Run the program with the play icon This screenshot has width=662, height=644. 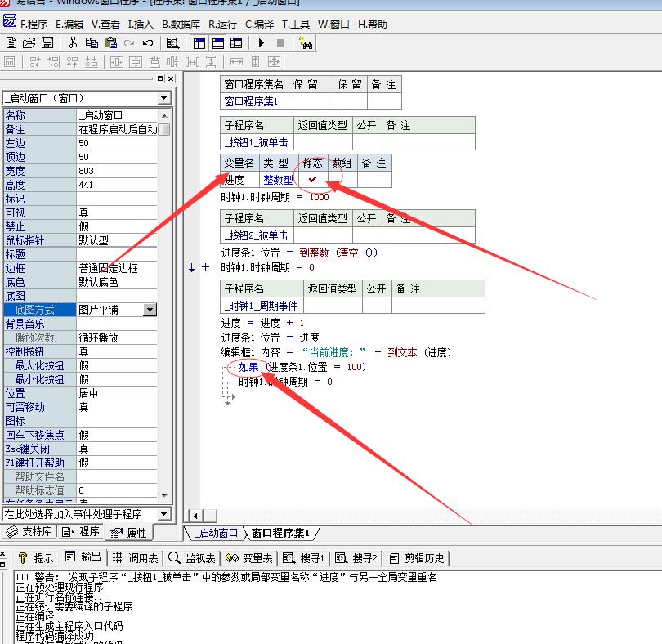tap(262, 42)
